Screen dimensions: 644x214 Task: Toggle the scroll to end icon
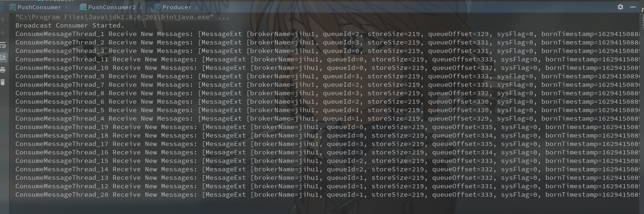pos(3,57)
